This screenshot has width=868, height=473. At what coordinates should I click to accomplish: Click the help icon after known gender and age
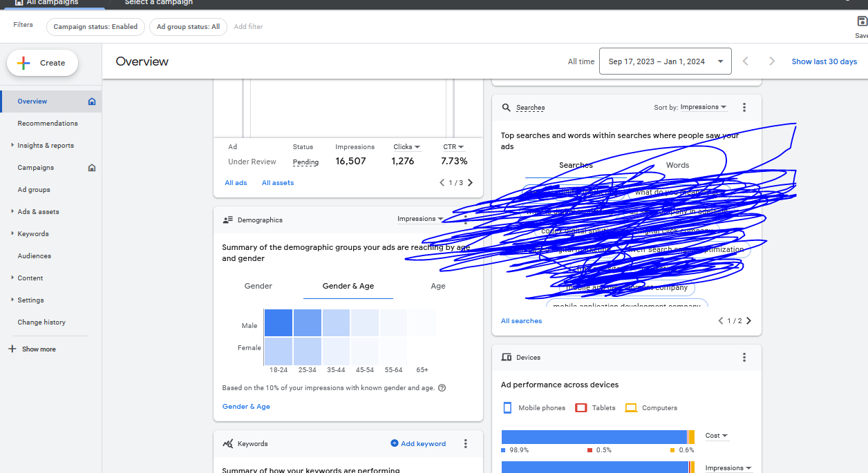coord(442,388)
